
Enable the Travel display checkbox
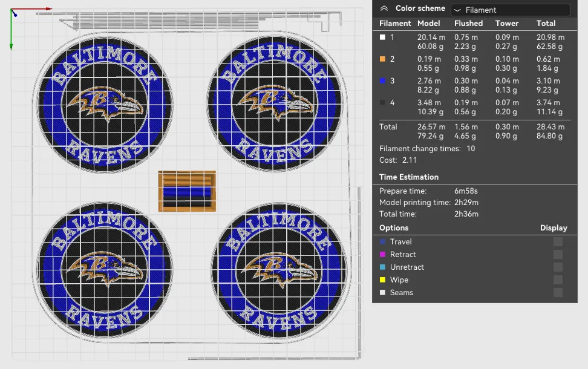coord(558,241)
